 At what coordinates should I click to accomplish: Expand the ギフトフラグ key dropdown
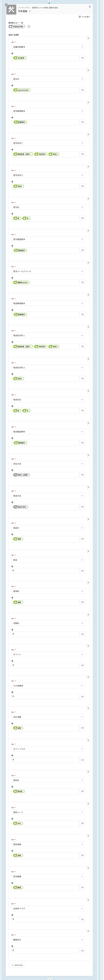click(48, 749)
